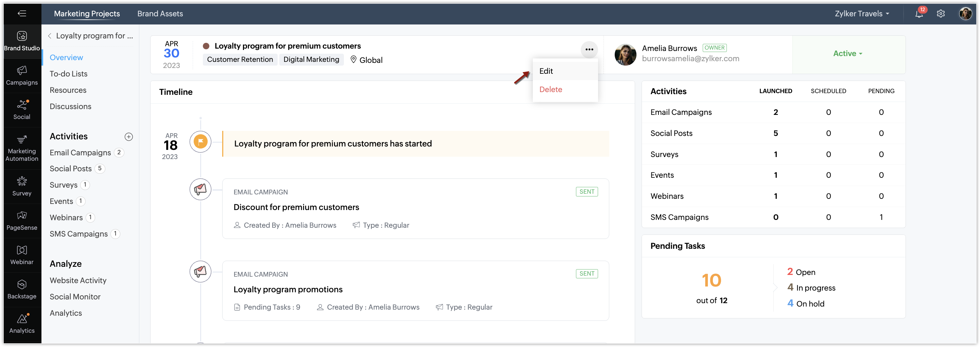Open the user profile avatar in the top bar
The height and width of the screenshot is (347, 980).
965,14
